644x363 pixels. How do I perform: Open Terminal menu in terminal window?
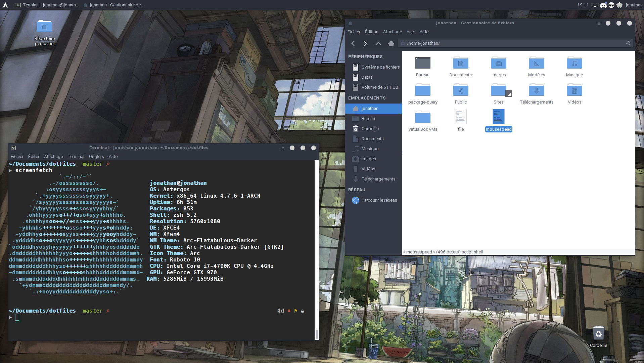tap(76, 157)
